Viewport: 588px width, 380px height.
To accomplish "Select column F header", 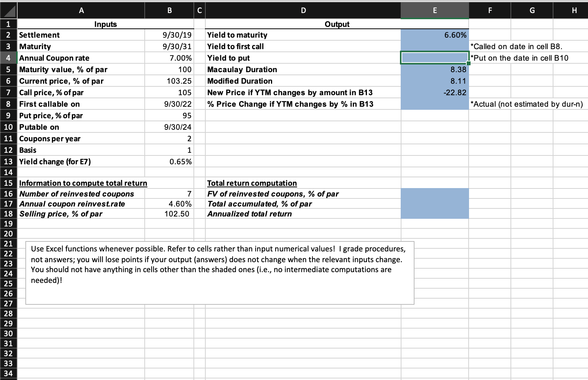I will (x=490, y=10).
